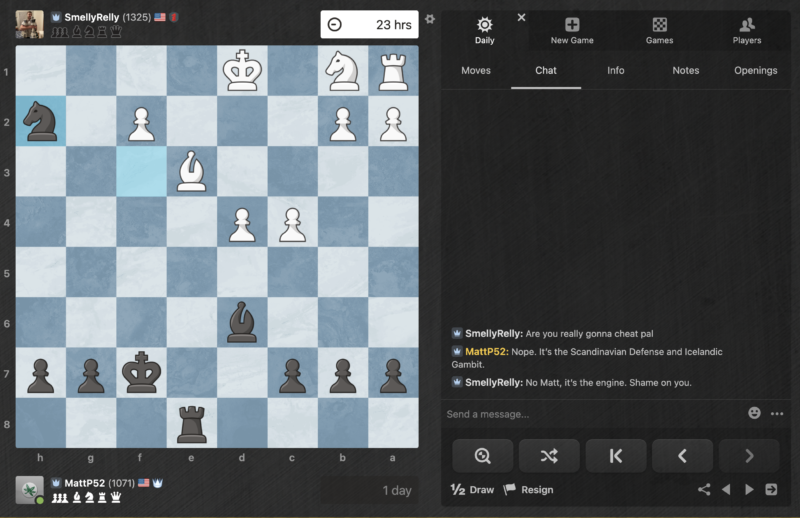Click the 1 day clock

point(369,490)
